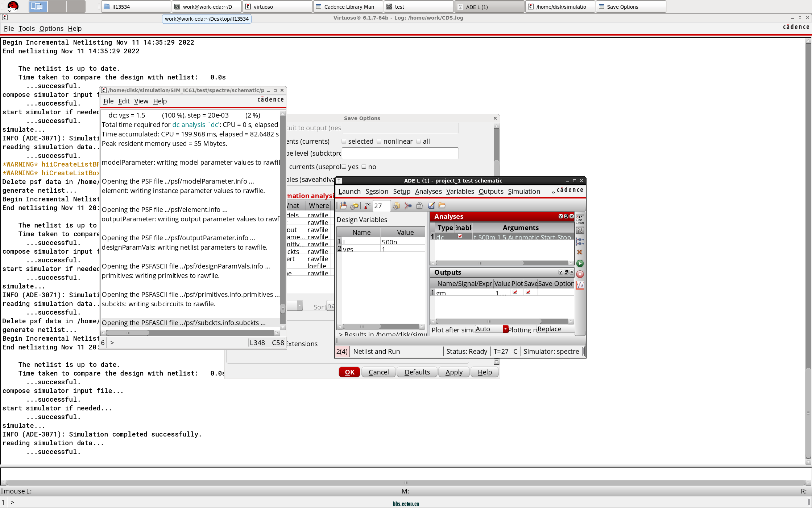Open the Launch menu in ADE L
Screen dimensions: 812x508
[349, 192]
